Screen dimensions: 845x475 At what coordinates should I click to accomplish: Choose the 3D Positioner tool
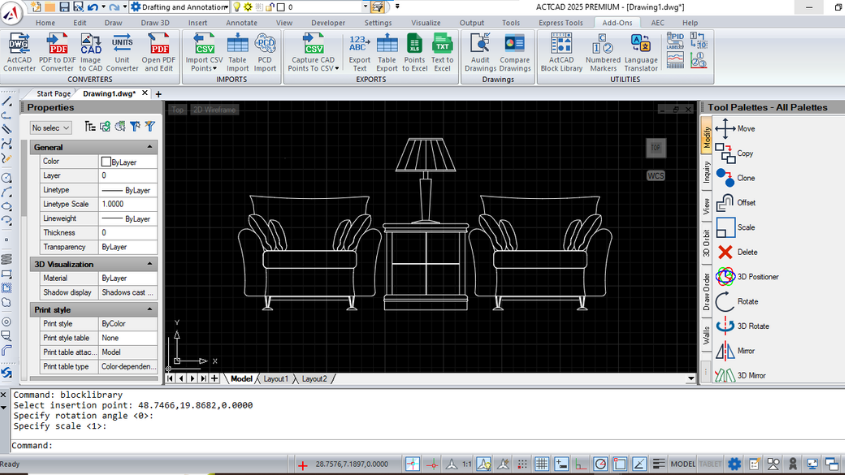coord(747,277)
